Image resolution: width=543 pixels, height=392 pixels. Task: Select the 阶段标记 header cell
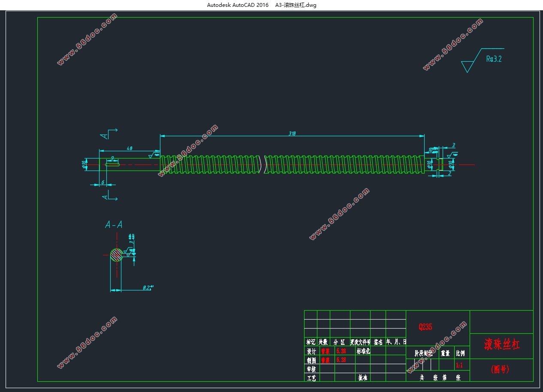tap(423, 353)
